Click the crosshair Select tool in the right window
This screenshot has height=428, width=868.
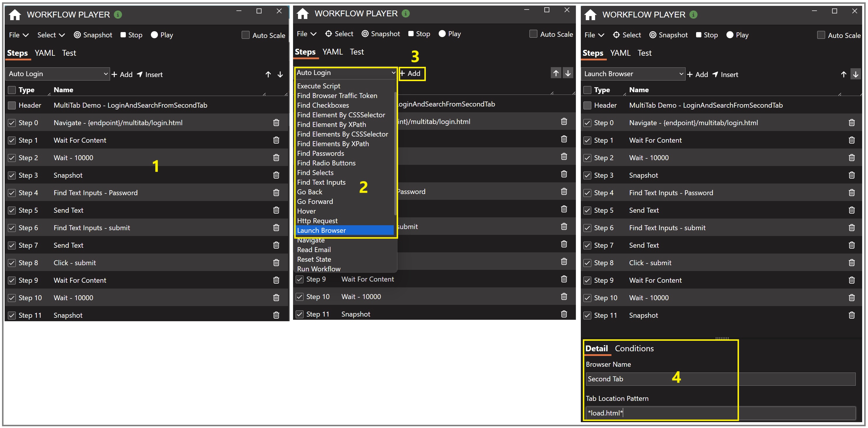point(616,35)
